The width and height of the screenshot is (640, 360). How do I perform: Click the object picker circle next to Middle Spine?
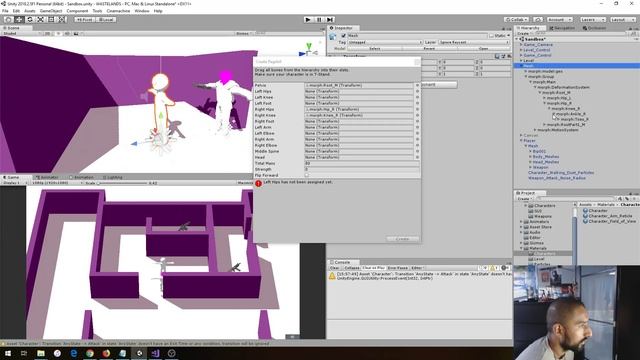click(417, 151)
